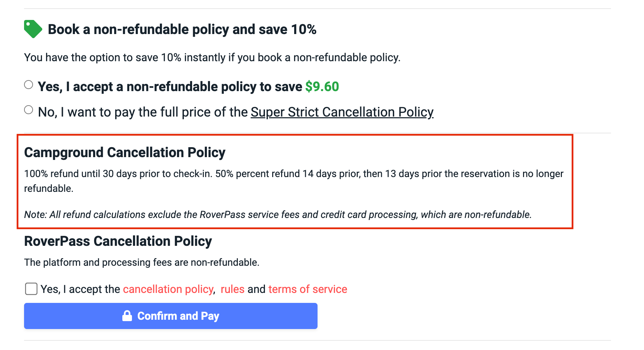Screen dimensions: 644x350
Task: Open the terms of service link
Action: pyautogui.click(x=308, y=289)
